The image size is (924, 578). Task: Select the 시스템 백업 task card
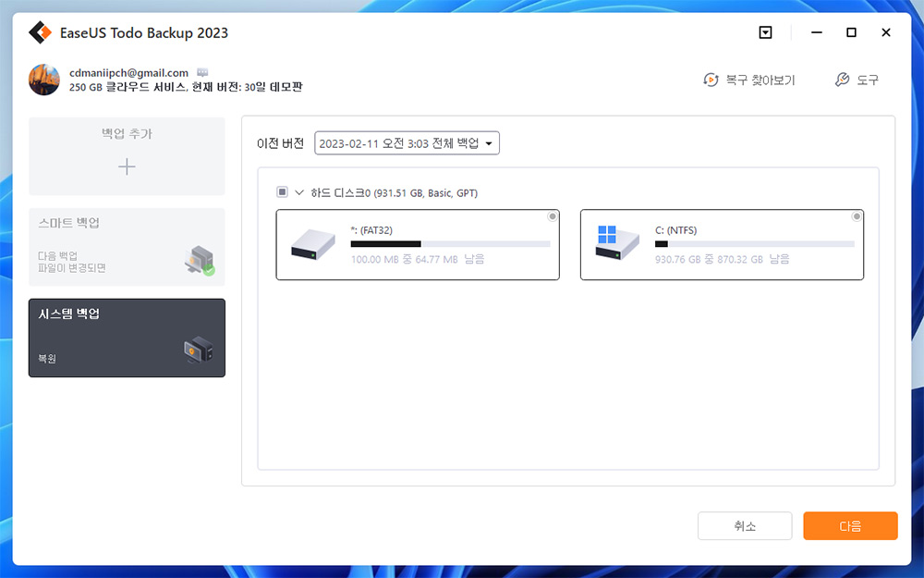[127, 338]
